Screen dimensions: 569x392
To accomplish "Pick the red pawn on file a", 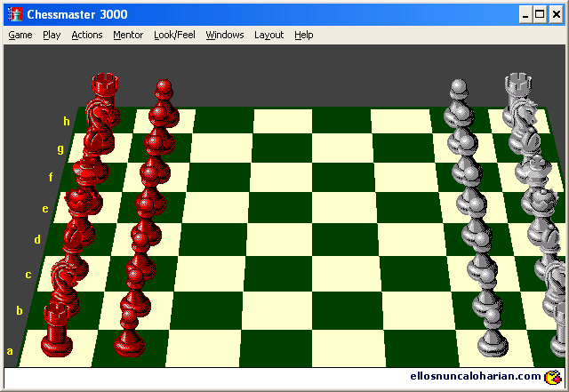I will [129, 332].
